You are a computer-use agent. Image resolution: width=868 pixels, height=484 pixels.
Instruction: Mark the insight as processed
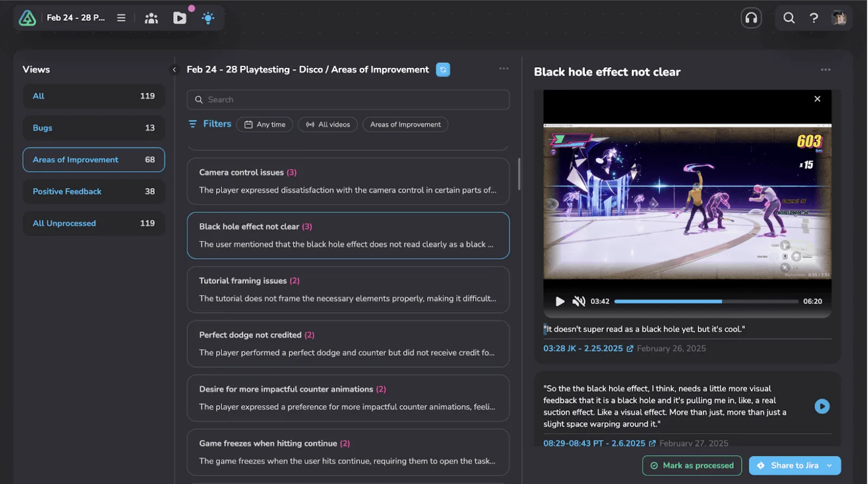click(692, 466)
